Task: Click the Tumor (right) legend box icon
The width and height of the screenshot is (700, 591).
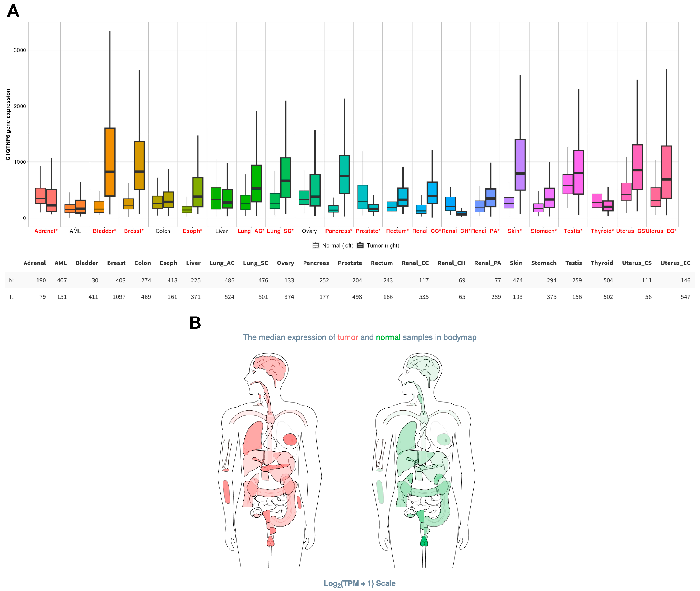Action: (360, 246)
